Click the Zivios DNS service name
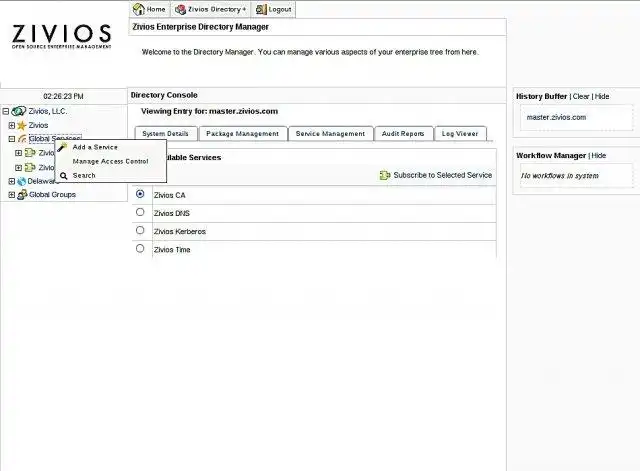 pyautogui.click(x=171, y=213)
